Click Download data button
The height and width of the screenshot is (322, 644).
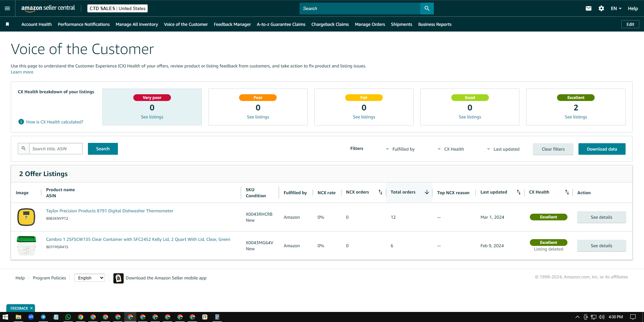click(x=602, y=149)
